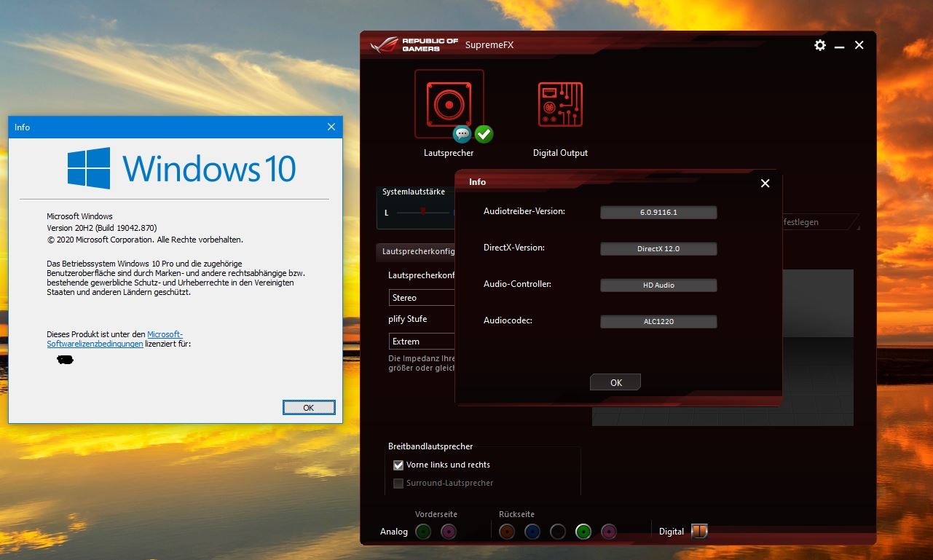Toggle the Surround-Lautsprecher checkbox
The height and width of the screenshot is (560, 933).
pyautogui.click(x=398, y=483)
